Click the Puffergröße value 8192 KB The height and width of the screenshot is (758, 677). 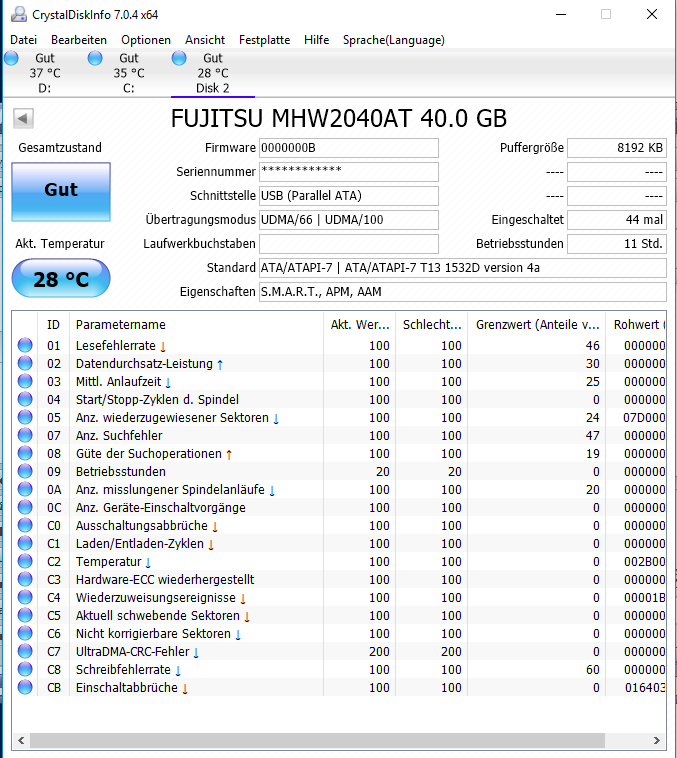click(617, 148)
